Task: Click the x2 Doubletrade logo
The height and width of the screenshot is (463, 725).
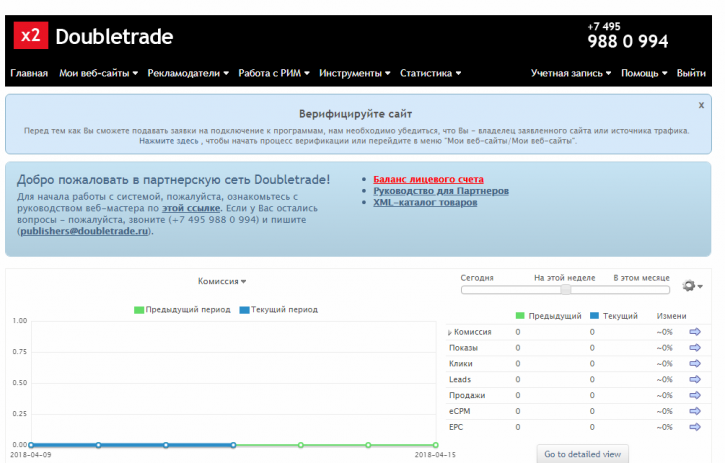Action: click(93, 36)
